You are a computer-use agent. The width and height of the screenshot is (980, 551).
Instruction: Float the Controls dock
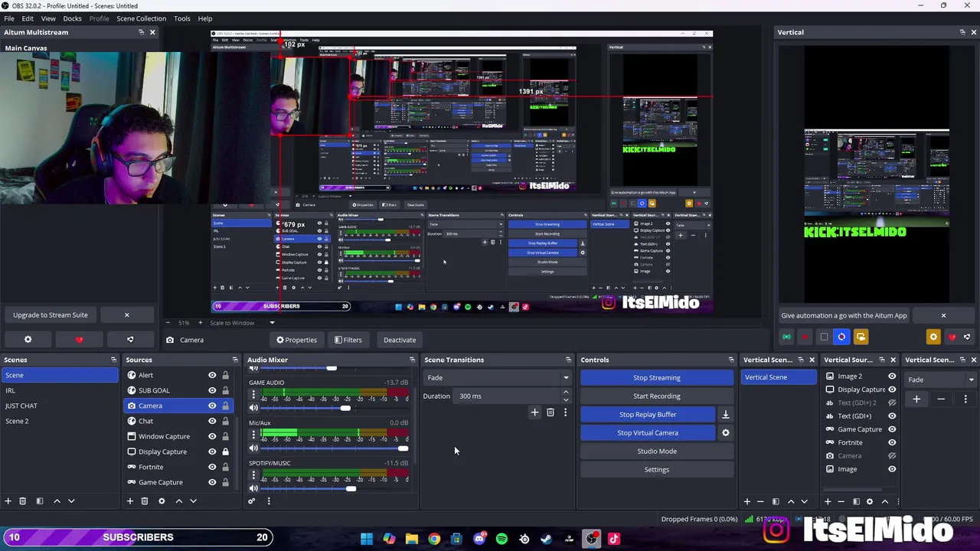[x=731, y=360]
